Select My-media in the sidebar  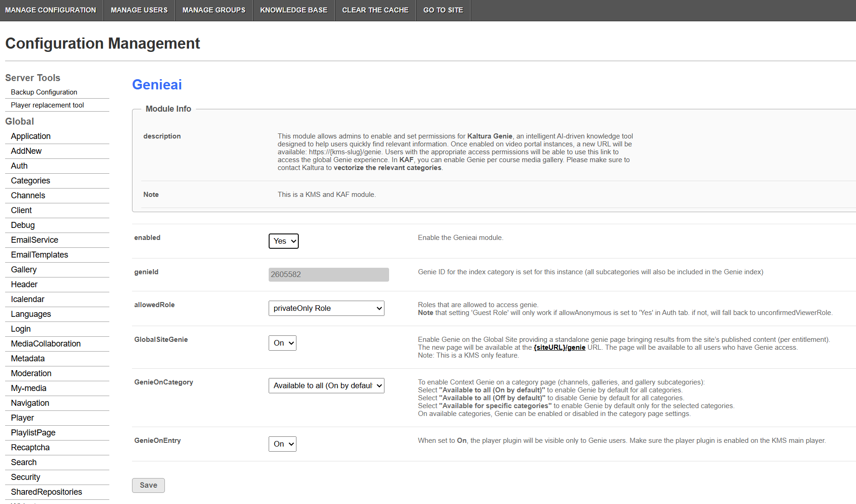[29, 388]
